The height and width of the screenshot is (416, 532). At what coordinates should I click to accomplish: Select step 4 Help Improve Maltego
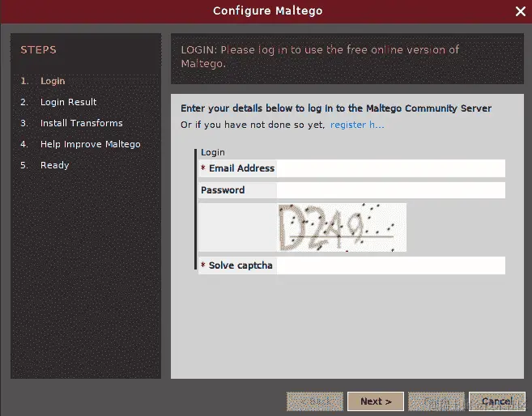click(x=80, y=144)
